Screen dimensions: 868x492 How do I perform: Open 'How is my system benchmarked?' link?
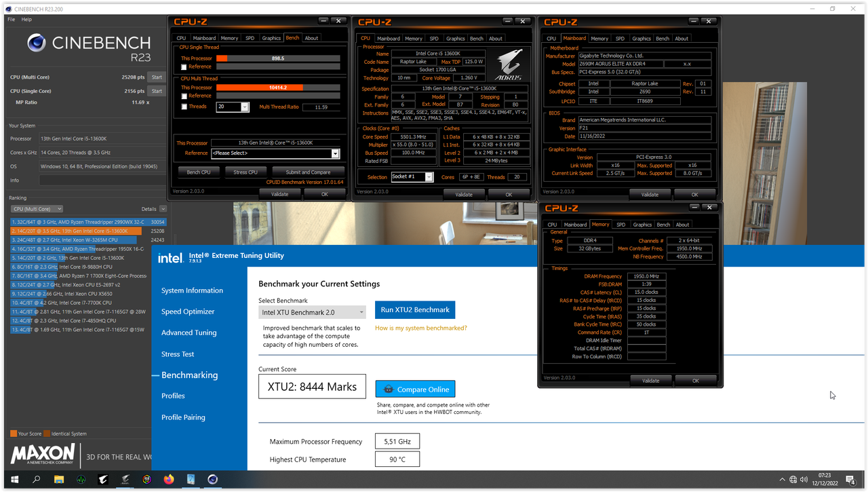coord(421,328)
